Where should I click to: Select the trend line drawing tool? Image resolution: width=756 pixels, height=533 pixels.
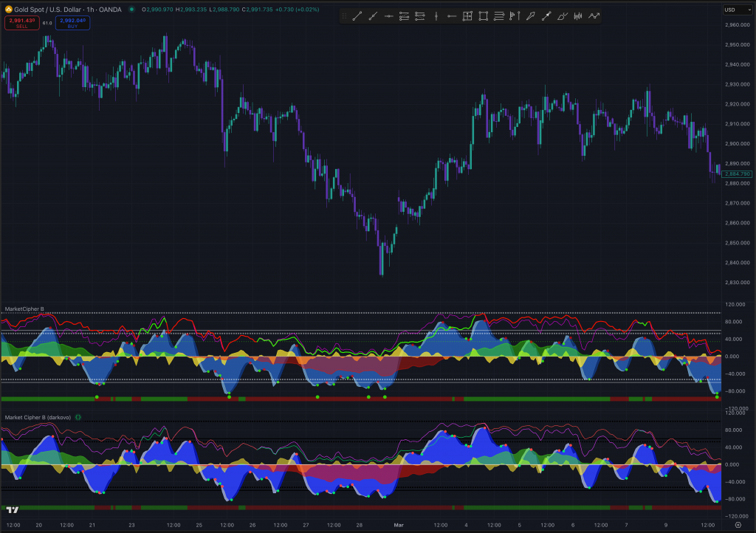[x=357, y=16]
